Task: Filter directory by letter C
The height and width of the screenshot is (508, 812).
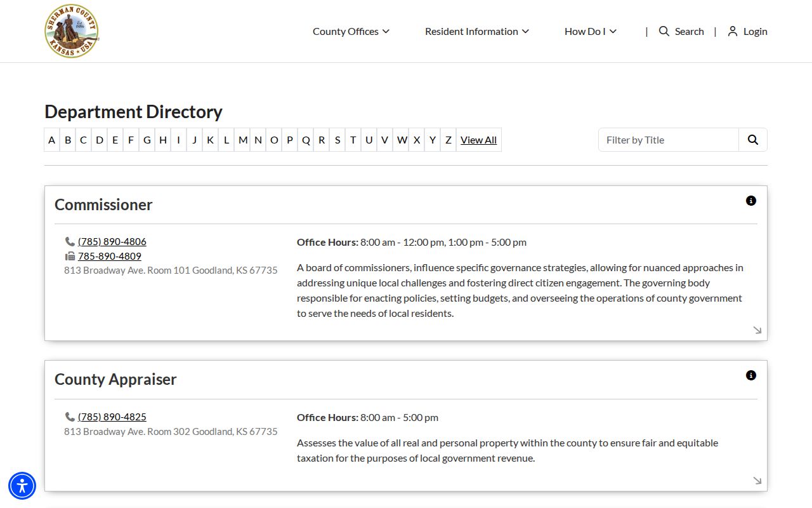Action: point(84,140)
